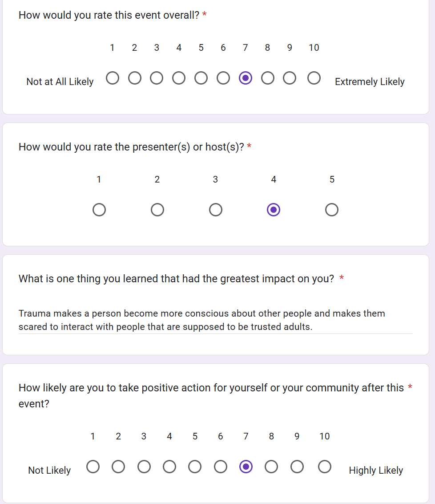435x504 pixels.
Task: Click selected 4 presenter rating option
Action: click(x=274, y=210)
